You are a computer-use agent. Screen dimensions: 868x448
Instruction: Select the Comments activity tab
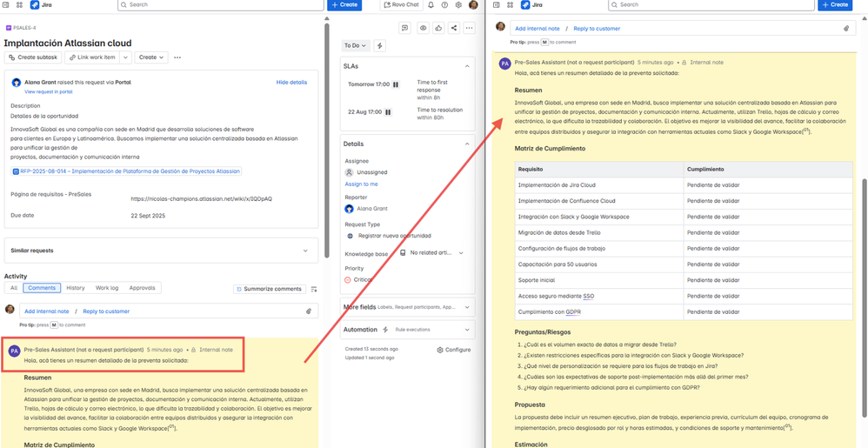(x=42, y=288)
